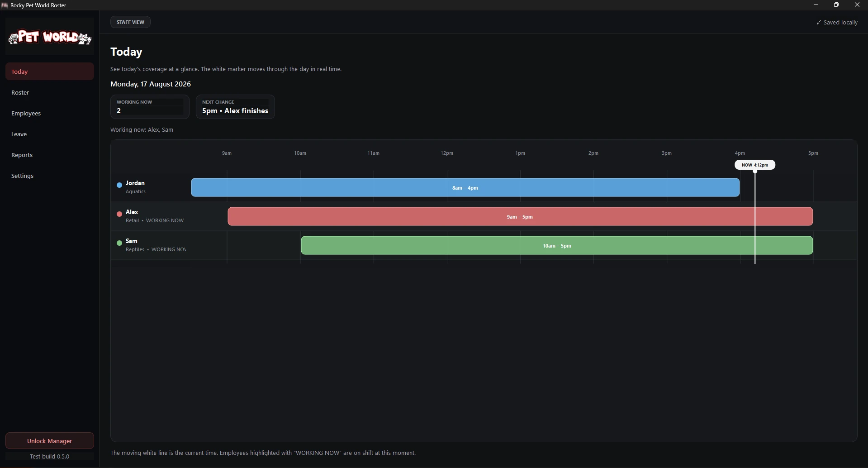Click the Test build 0.5.0 label
Viewport: 868px width, 468px height.
50,456
